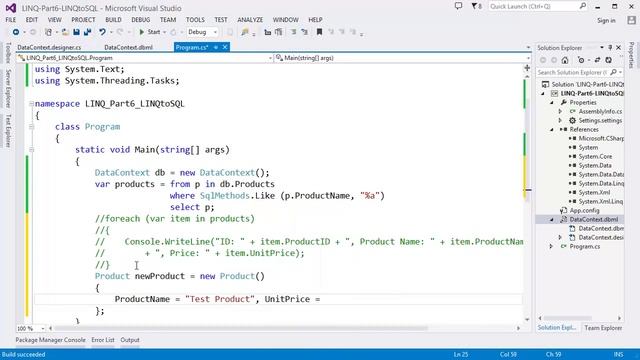Viewport: 640px width, 360px height.
Task: Switch to the Team Explorer tab
Action: [x=603, y=328]
